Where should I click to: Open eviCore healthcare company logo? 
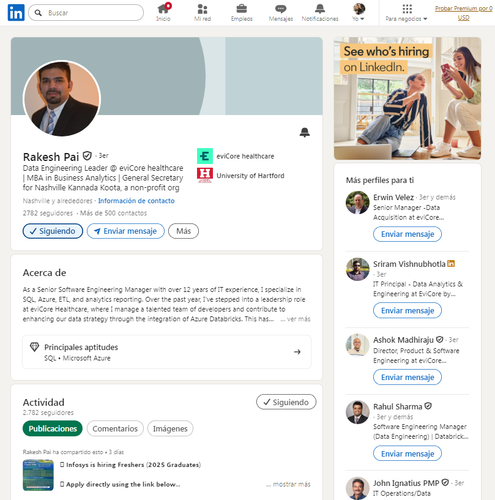coord(205,156)
